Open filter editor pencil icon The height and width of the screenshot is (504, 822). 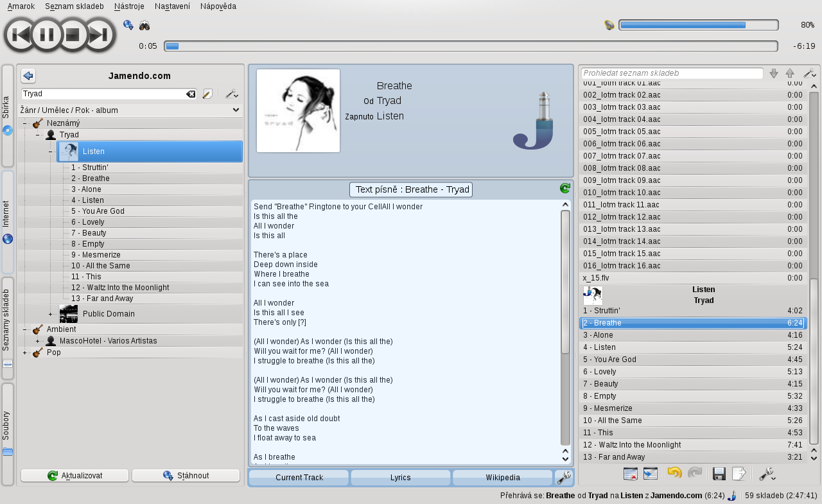tap(207, 94)
